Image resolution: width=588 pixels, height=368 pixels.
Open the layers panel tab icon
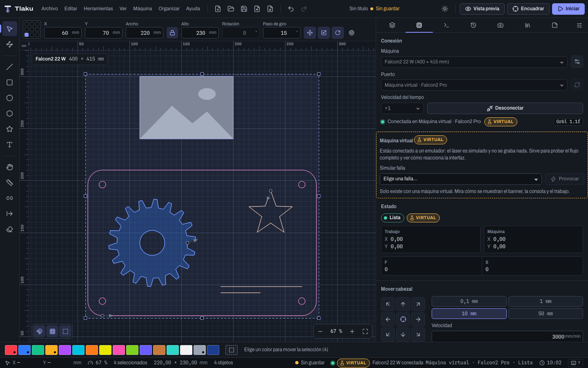[392, 25]
